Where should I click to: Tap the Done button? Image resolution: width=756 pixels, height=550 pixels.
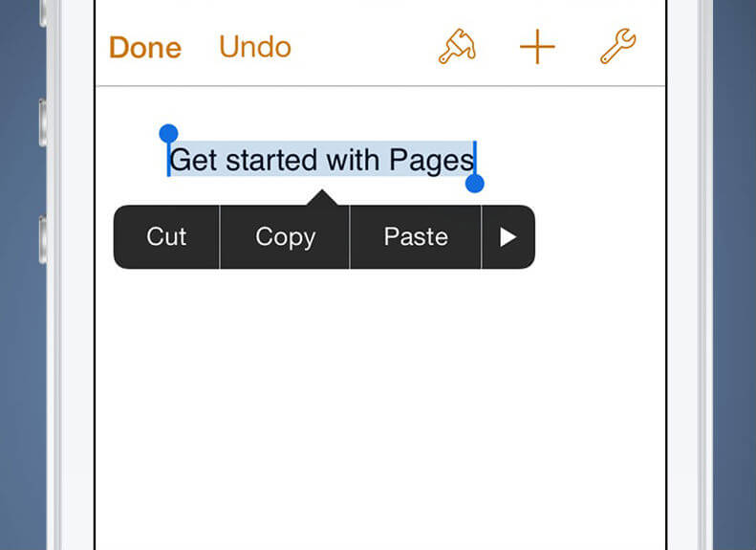145,47
